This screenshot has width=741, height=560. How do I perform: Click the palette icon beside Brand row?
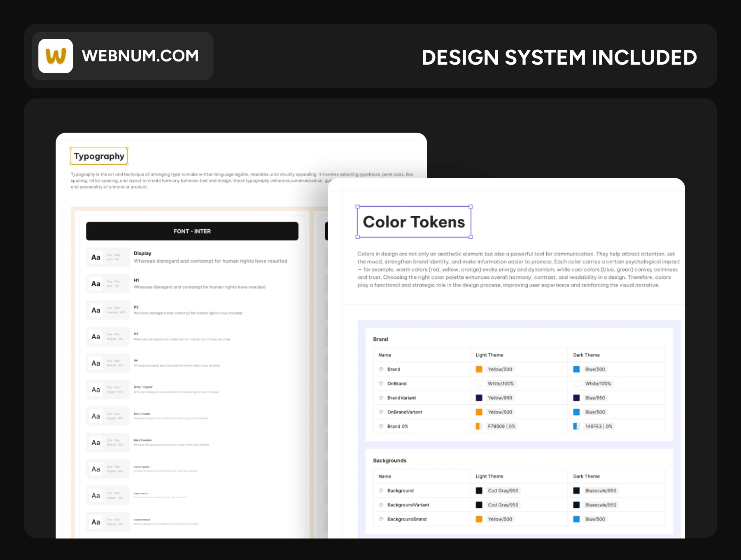pos(381,369)
